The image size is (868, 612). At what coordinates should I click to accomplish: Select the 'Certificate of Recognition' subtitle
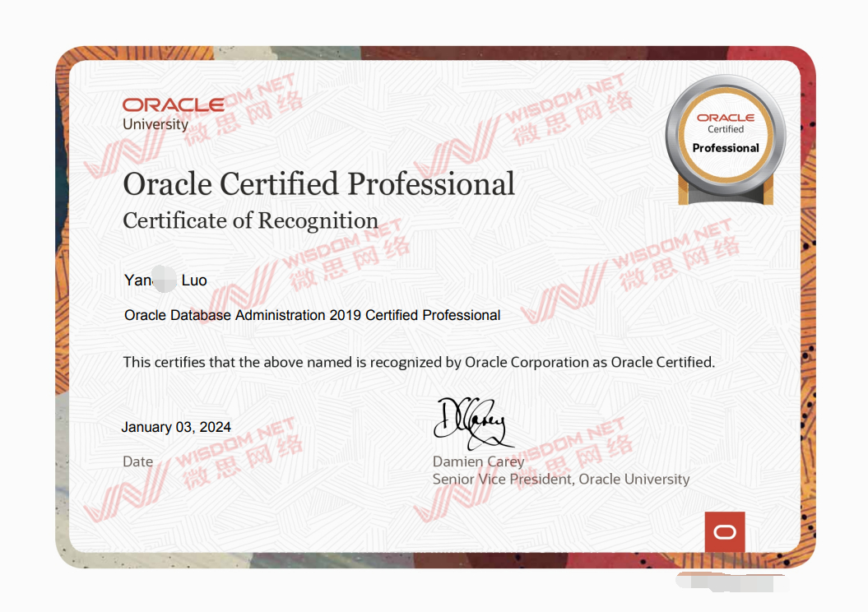[251, 220]
